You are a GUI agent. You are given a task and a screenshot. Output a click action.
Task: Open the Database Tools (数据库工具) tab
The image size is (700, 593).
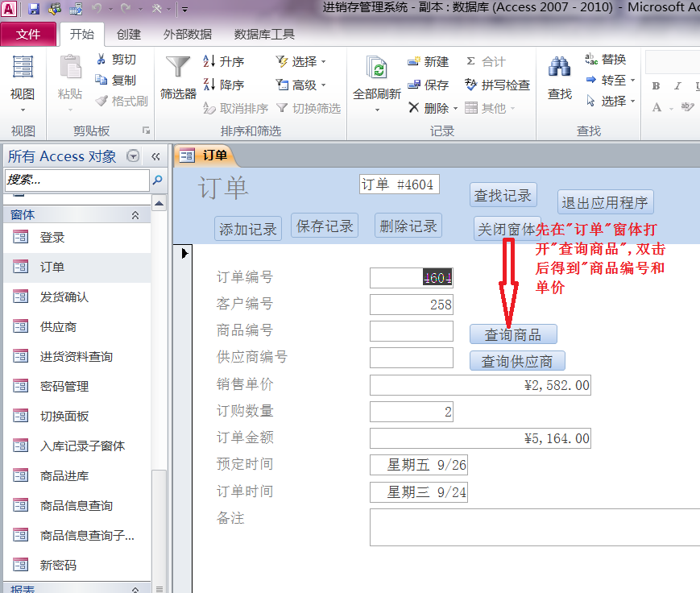pyautogui.click(x=263, y=35)
